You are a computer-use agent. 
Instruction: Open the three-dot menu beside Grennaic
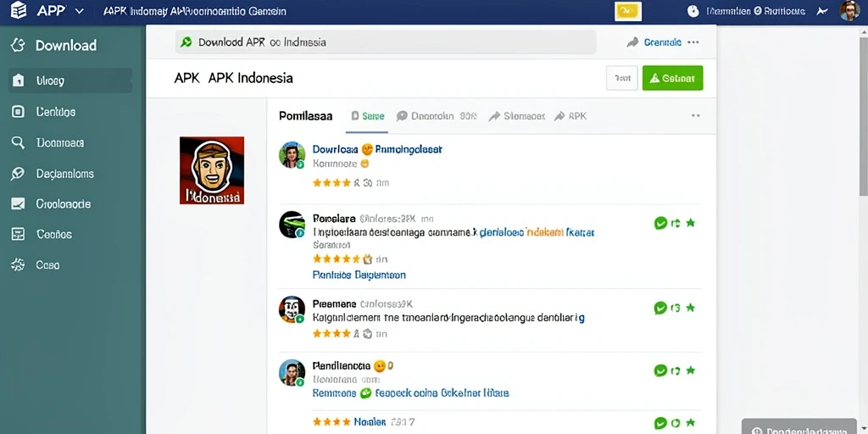[x=693, y=42]
